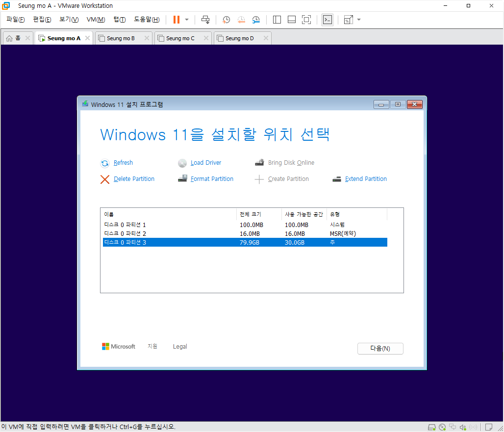
Task: Click the CD/DVD drive status bar icon
Action: point(442,427)
